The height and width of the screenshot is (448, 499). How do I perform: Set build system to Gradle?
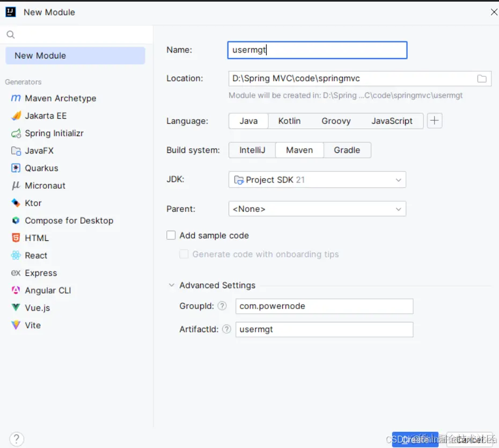pos(347,150)
